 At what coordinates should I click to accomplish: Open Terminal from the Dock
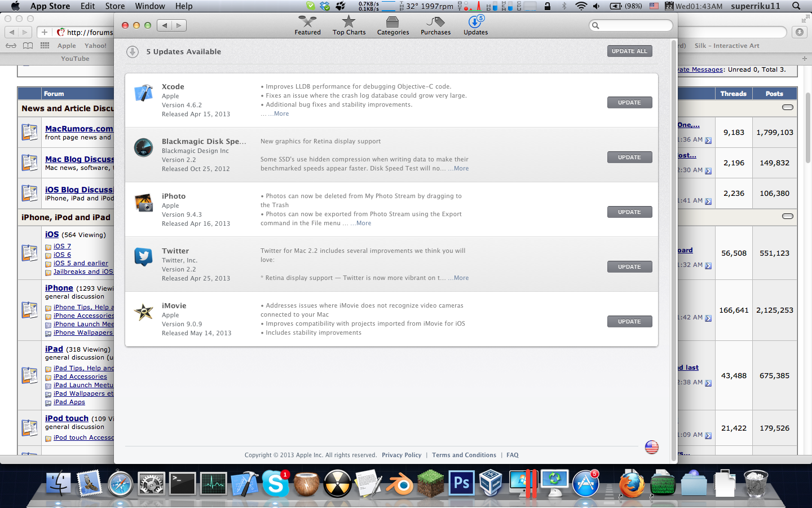coord(183,484)
